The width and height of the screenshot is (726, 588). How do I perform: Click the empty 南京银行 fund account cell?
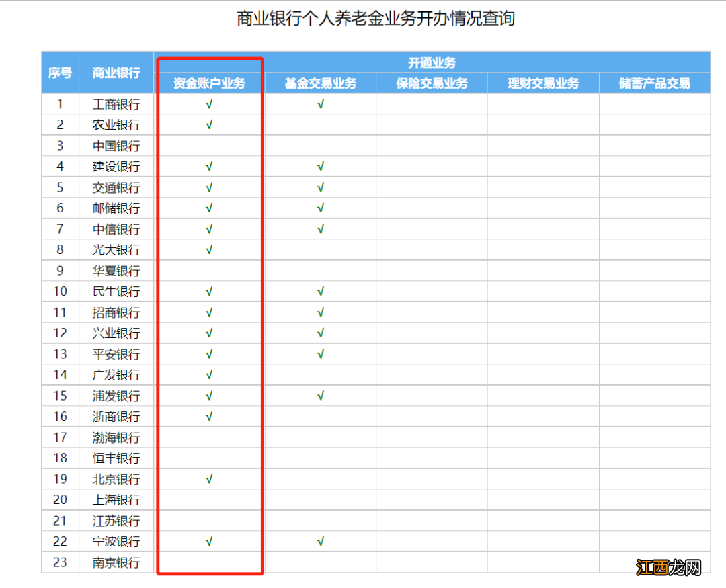pos(209,562)
